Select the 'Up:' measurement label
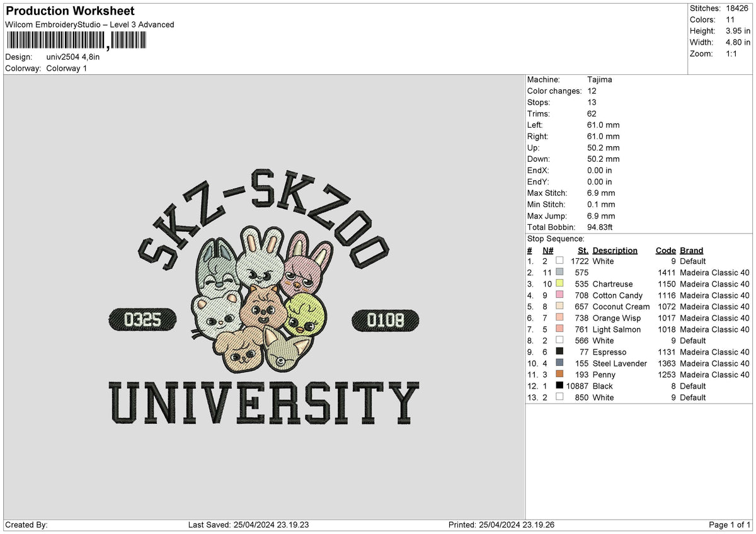 coord(534,147)
